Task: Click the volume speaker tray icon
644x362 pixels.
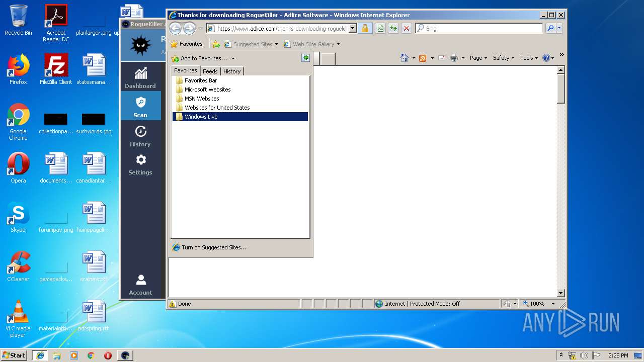Action: (x=584, y=355)
